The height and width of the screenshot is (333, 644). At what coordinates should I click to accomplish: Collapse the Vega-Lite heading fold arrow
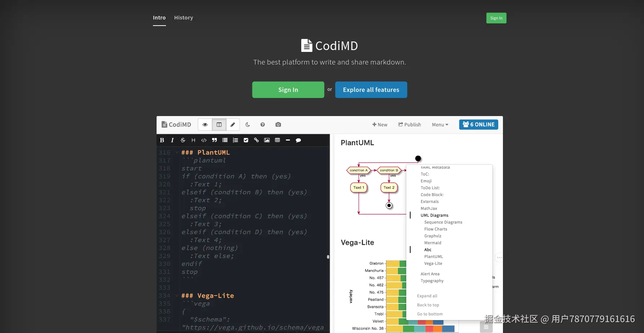click(x=177, y=296)
